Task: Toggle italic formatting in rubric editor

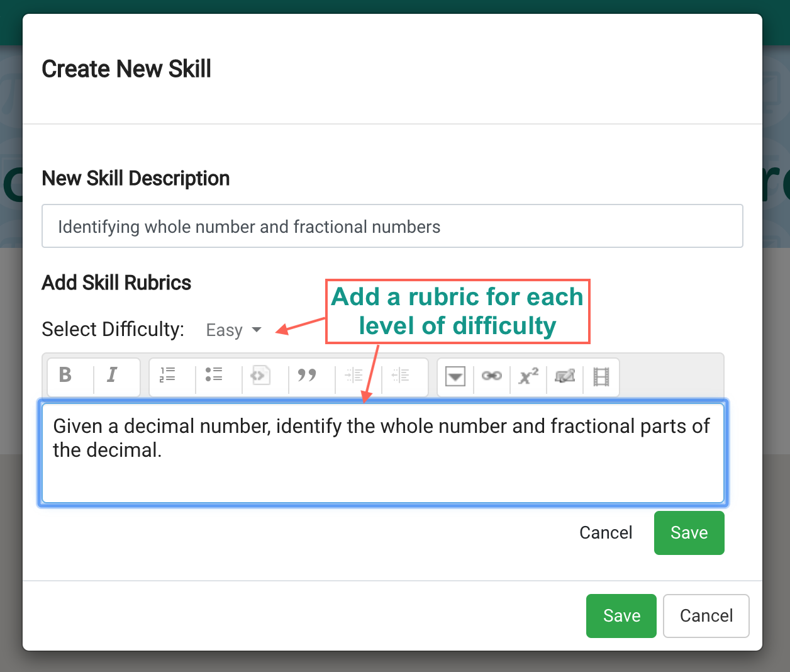Action: (x=112, y=376)
